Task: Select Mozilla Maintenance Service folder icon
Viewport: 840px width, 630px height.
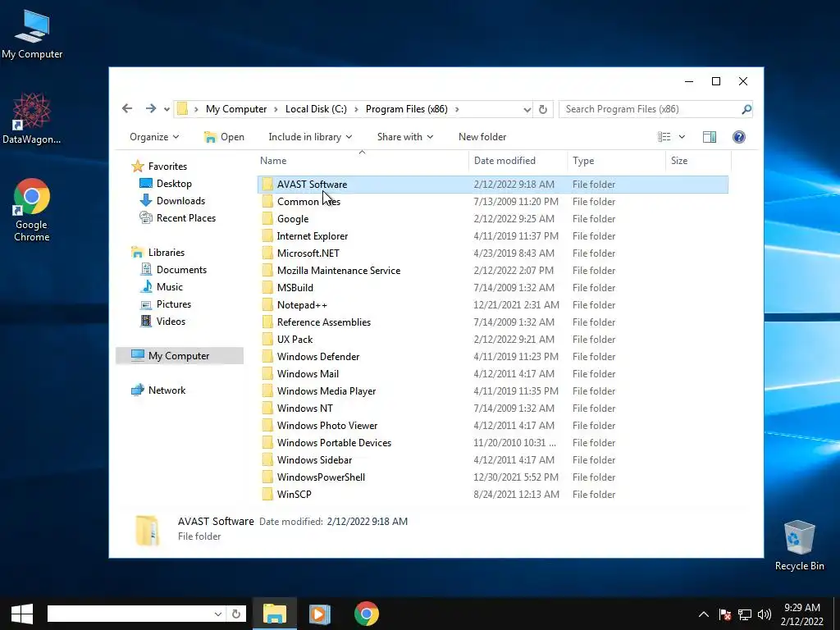Action: (x=267, y=270)
